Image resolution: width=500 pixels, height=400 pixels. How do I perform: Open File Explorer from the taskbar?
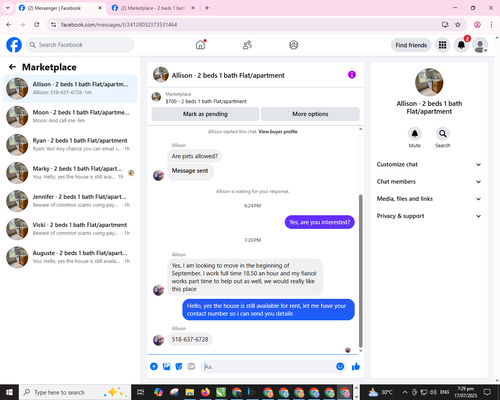(190, 392)
